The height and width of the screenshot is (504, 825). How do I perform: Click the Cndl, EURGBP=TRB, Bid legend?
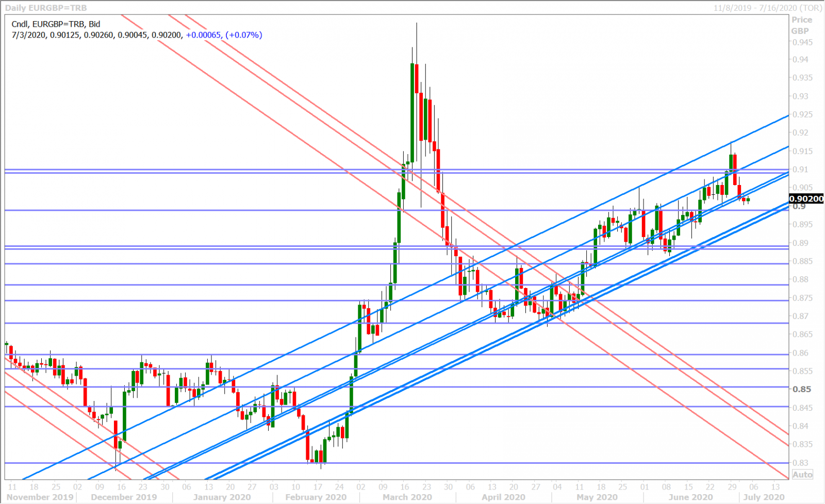[x=56, y=24]
